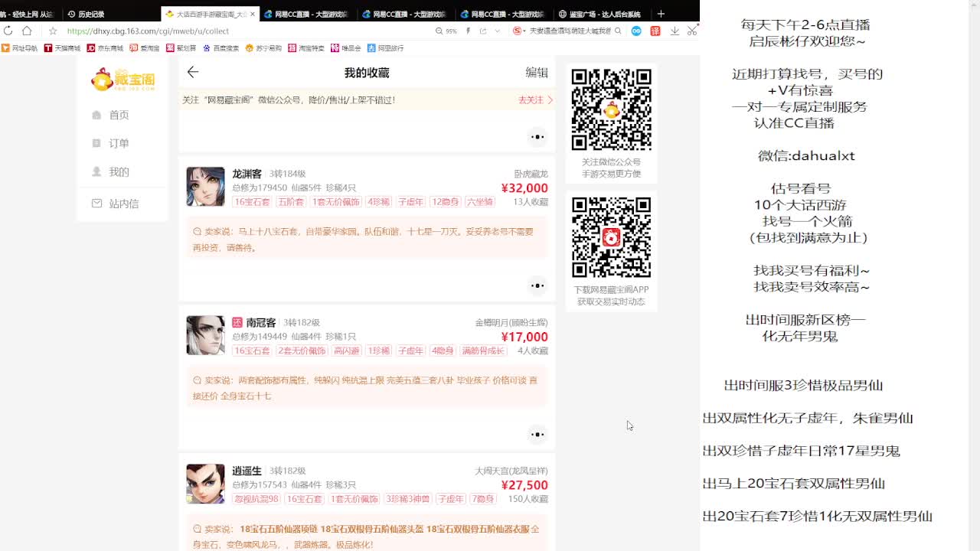Click the 南冠客 character name

[261, 323]
